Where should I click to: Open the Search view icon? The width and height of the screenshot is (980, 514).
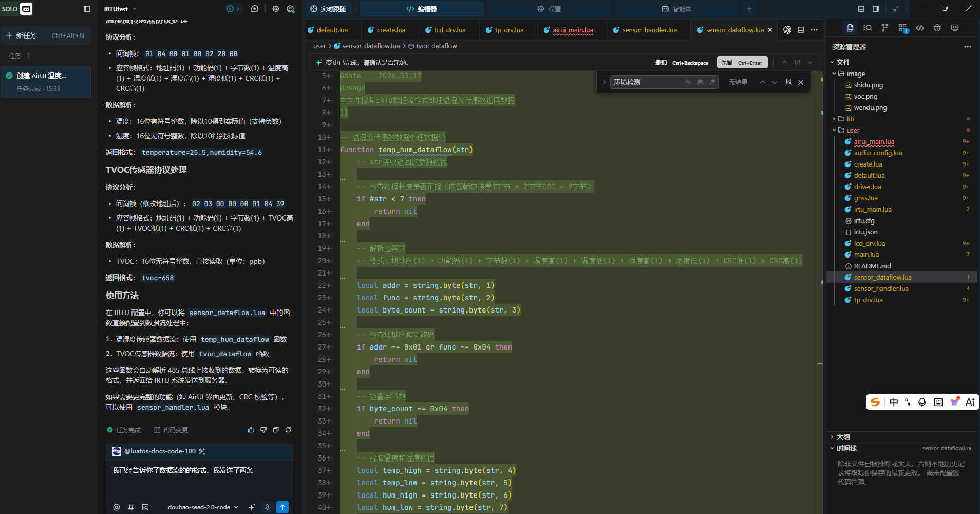pos(868,28)
